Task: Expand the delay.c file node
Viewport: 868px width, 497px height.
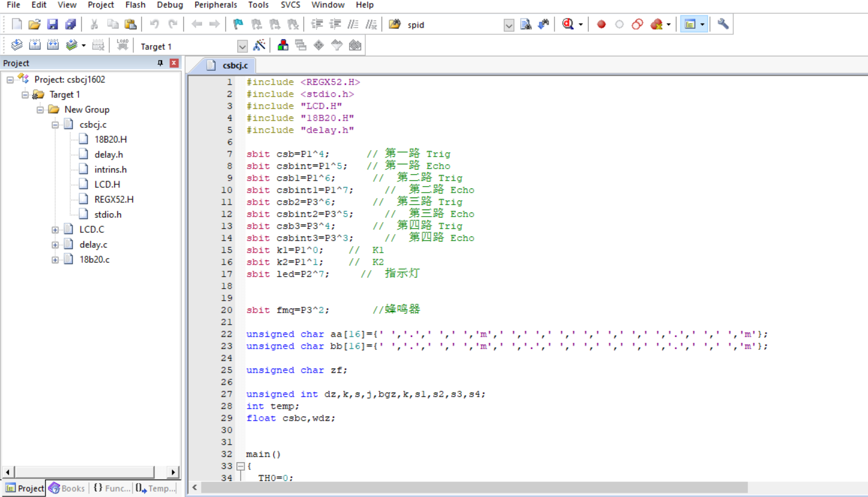Action: 55,244
